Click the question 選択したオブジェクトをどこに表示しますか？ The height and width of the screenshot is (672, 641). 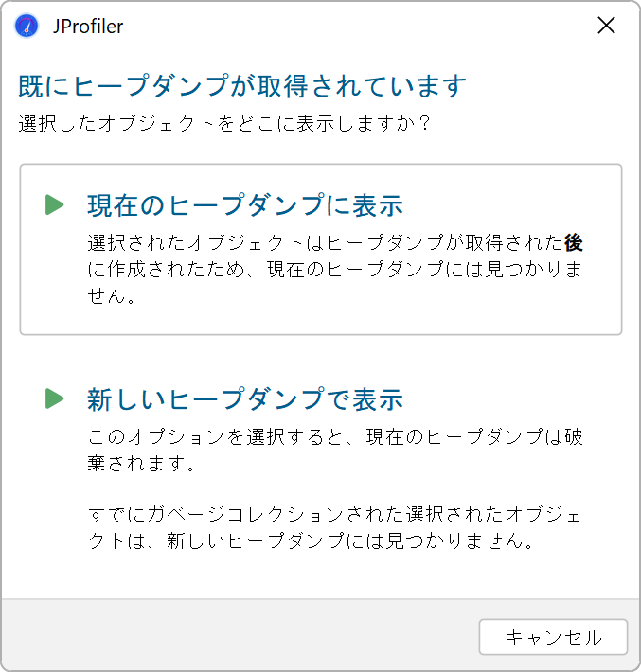tap(225, 123)
